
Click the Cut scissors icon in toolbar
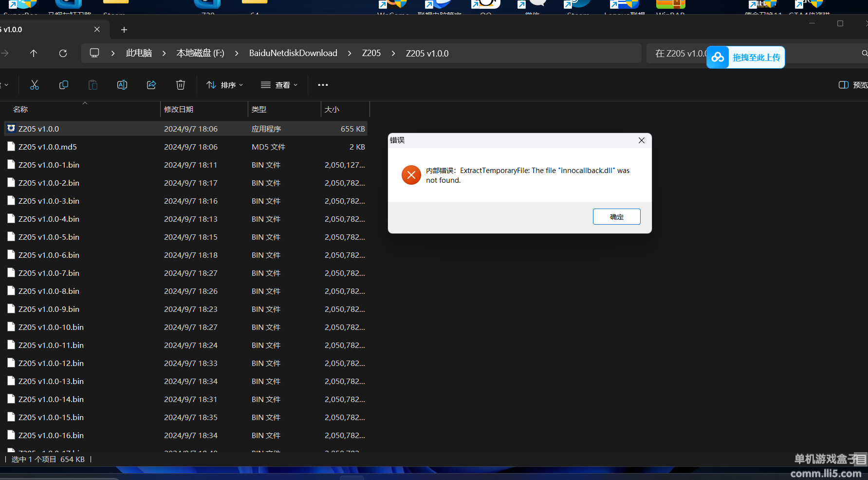tap(34, 85)
